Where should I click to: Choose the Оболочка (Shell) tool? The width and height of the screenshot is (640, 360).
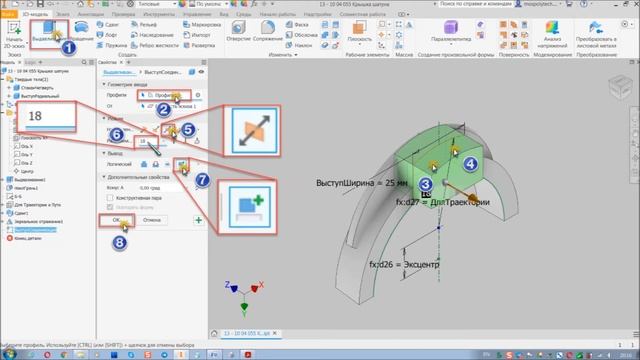click(x=301, y=35)
